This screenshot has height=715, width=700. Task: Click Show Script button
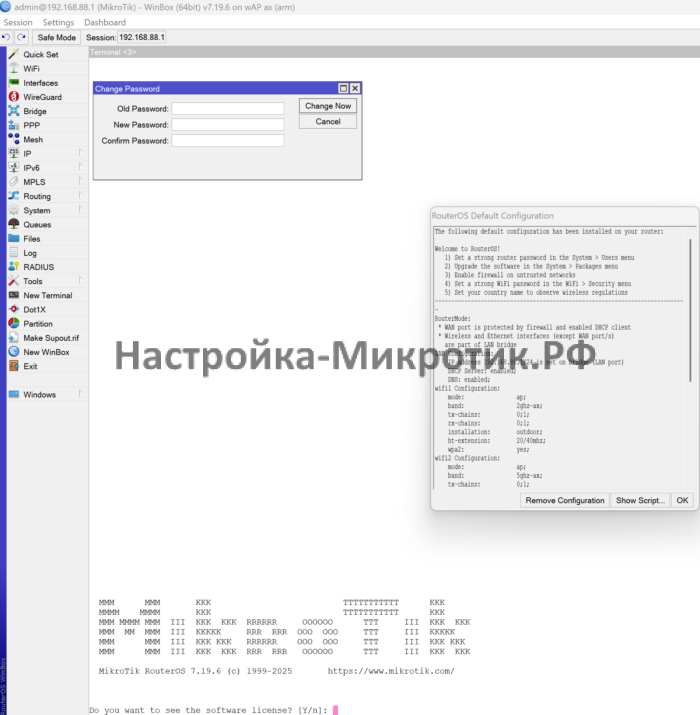point(640,500)
